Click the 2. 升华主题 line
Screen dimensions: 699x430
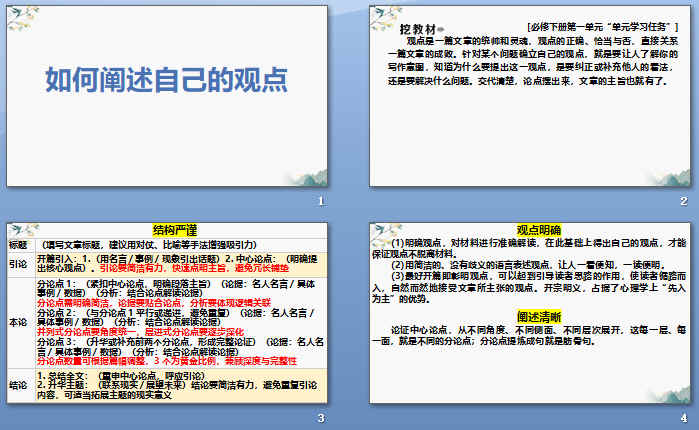point(177,390)
